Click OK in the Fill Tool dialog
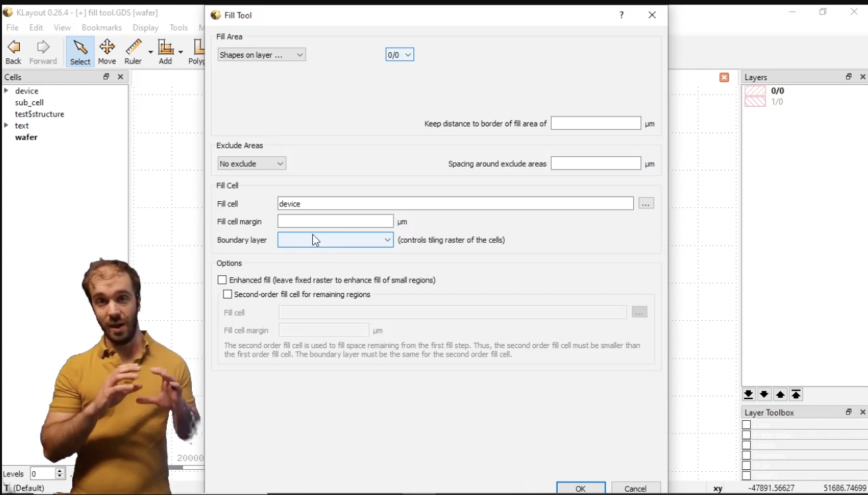This screenshot has height=495, width=868. click(x=580, y=488)
